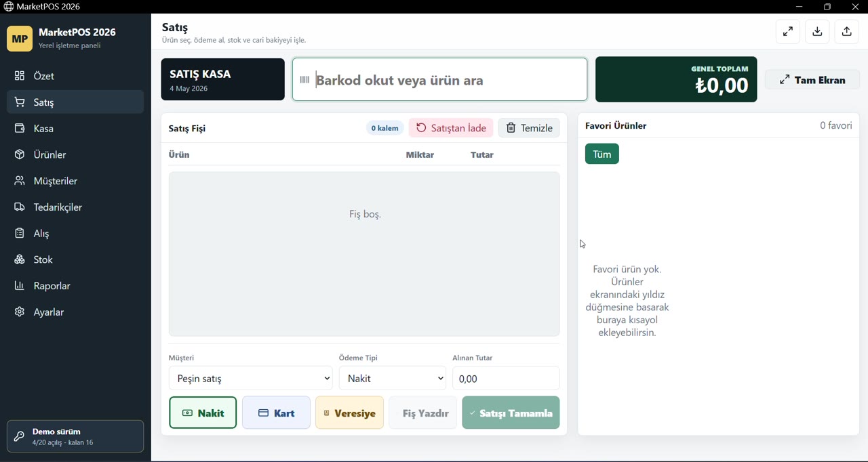
Task: Open Raporlar section
Action: coord(75,286)
